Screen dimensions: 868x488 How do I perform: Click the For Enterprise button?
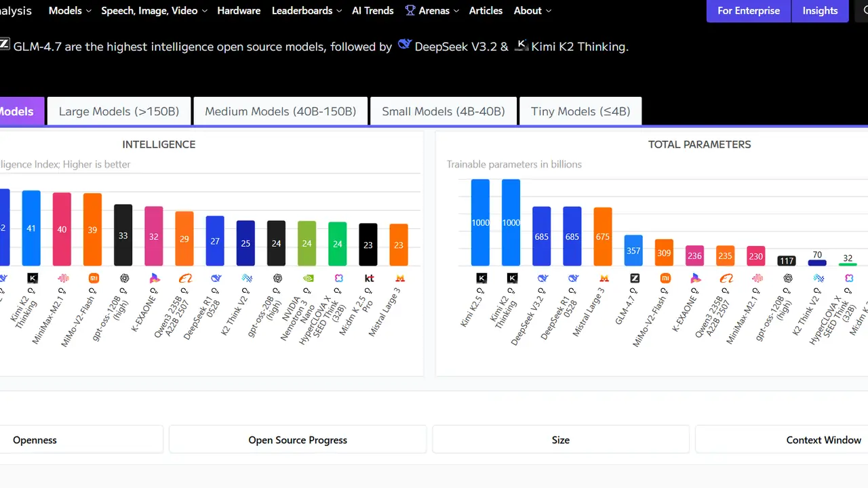click(749, 11)
